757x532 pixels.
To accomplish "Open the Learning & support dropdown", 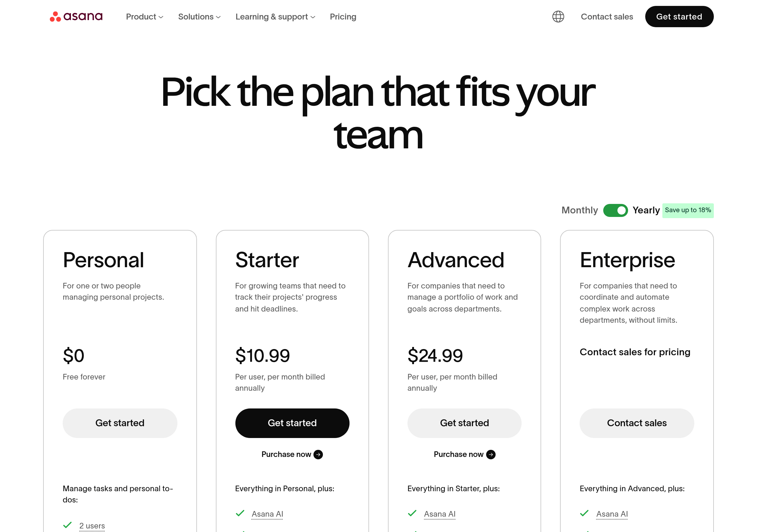I will pos(275,17).
